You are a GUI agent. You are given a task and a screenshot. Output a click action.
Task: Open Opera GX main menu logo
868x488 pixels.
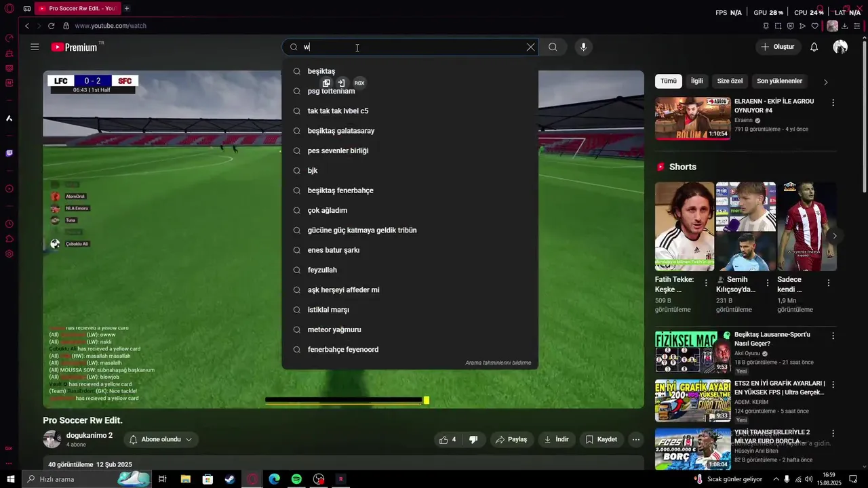(9, 9)
